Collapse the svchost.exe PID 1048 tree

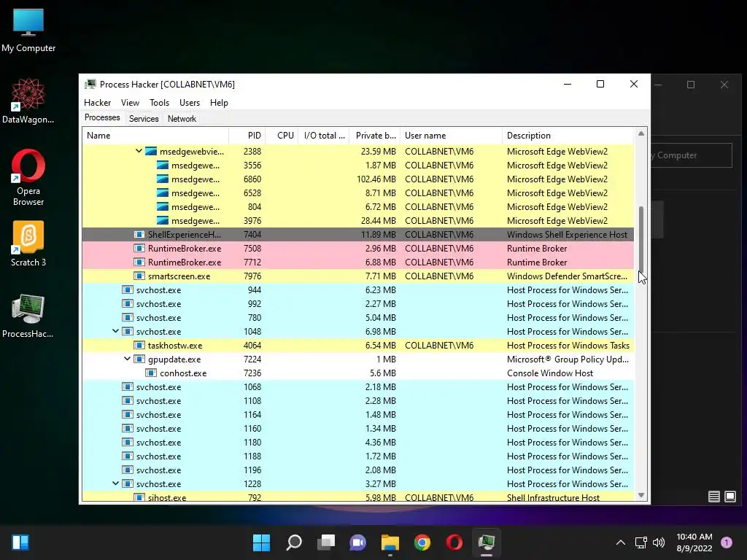[x=115, y=331]
